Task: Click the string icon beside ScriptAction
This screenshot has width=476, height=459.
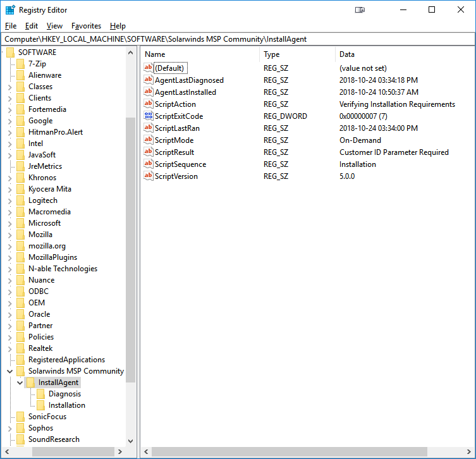Action: (148, 104)
